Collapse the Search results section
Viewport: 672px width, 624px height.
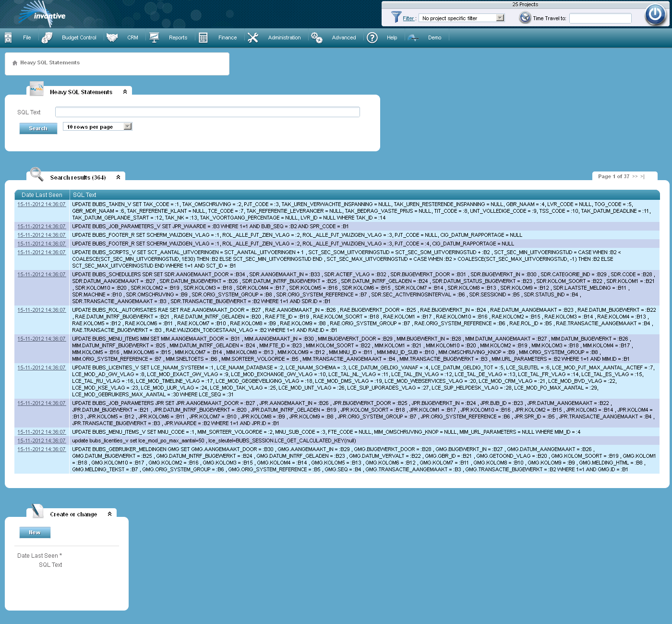(x=119, y=177)
